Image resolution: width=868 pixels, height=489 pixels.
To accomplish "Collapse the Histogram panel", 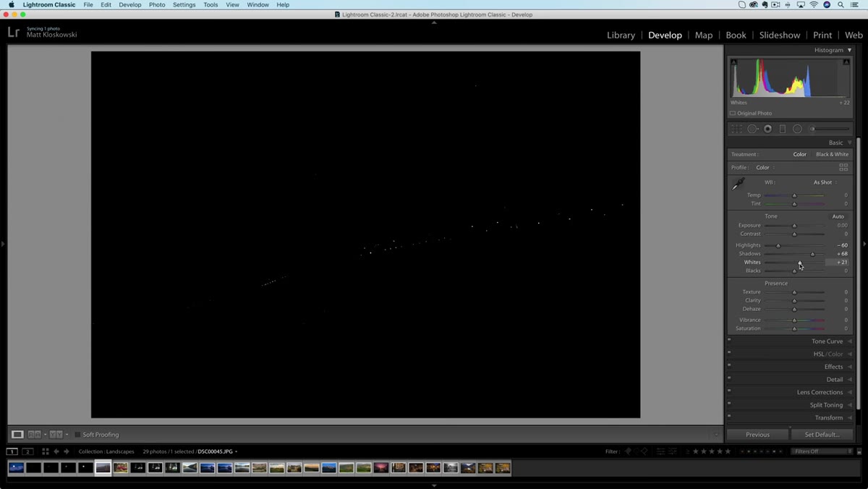I will tap(849, 50).
